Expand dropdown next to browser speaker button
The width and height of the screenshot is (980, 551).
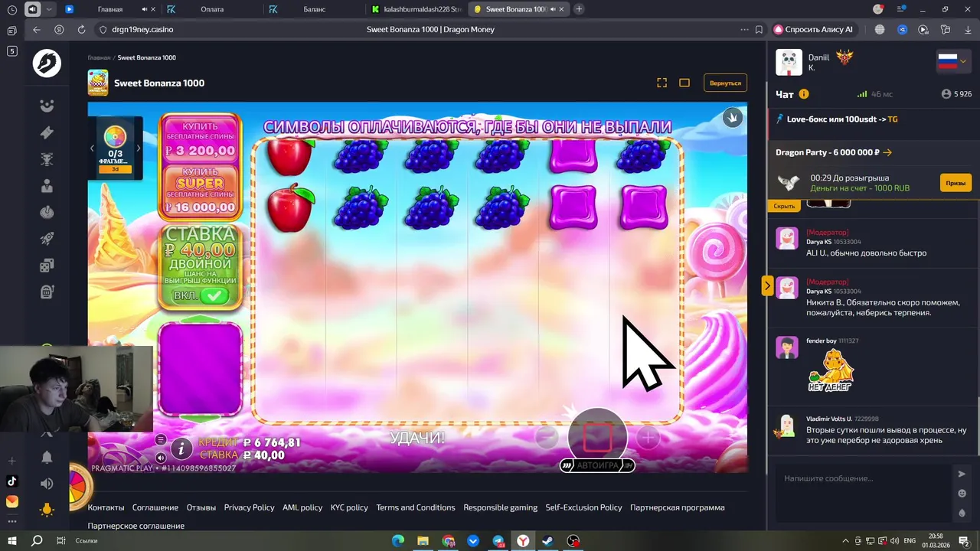coord(50,9)
